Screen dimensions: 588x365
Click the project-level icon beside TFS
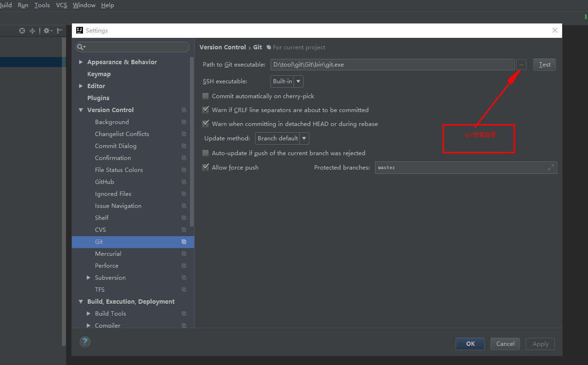[x=184, y=290]
